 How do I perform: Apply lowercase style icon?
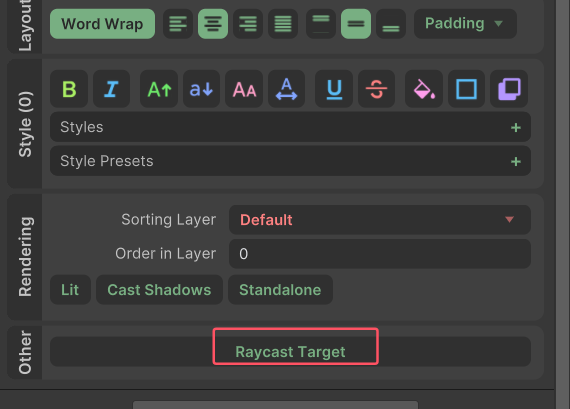click(201, 89)
